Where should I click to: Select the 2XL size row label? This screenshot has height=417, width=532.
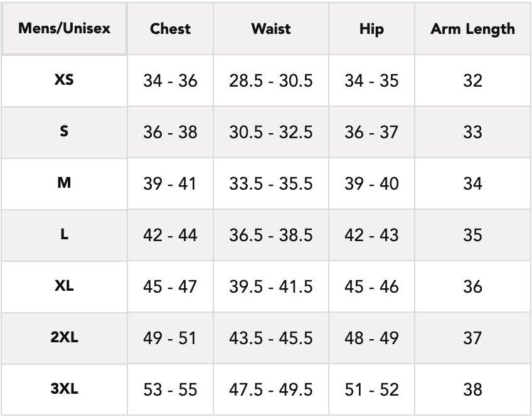(x=65, y=338)
